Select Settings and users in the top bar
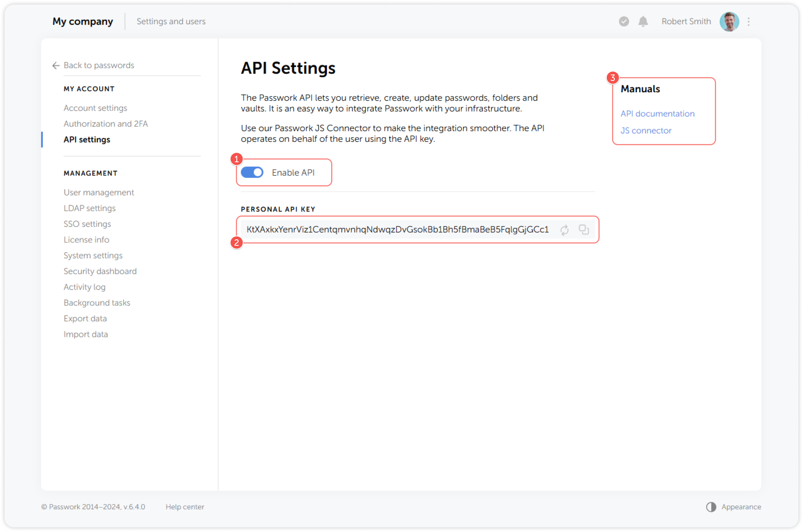803x532 pixels. click(x=171, y=22)
